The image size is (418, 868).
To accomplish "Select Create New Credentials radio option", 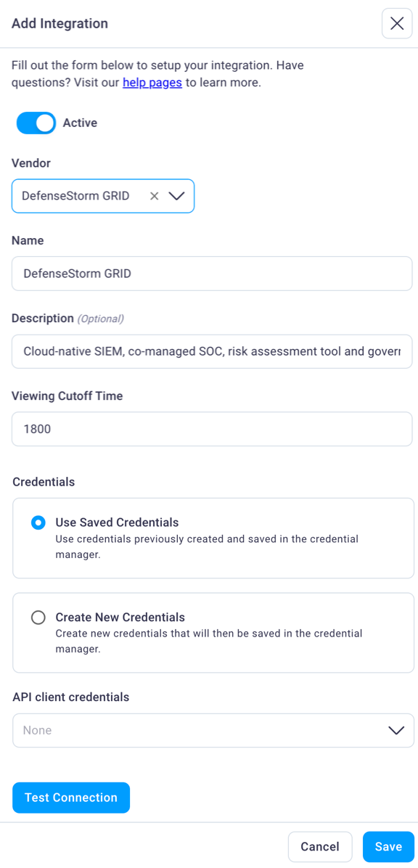I will [x=38, y=618].
